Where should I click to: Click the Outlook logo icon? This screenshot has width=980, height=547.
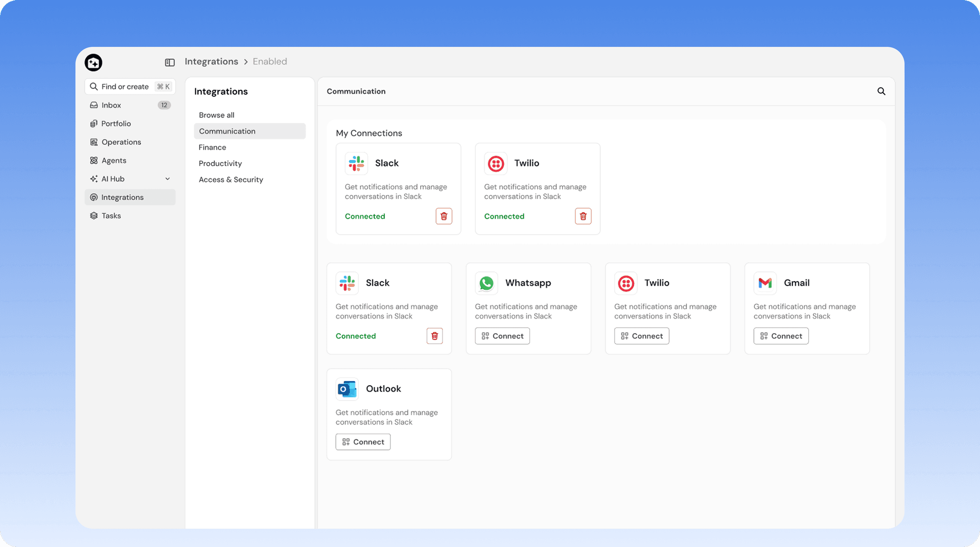tap(347, 389)
